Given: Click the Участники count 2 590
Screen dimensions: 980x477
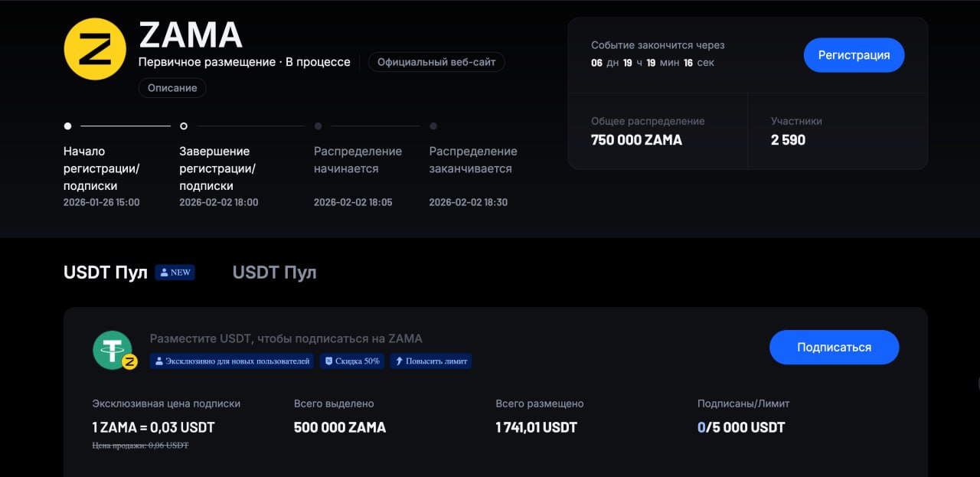Looking at the screenshot, I should [x=788, y=140].
